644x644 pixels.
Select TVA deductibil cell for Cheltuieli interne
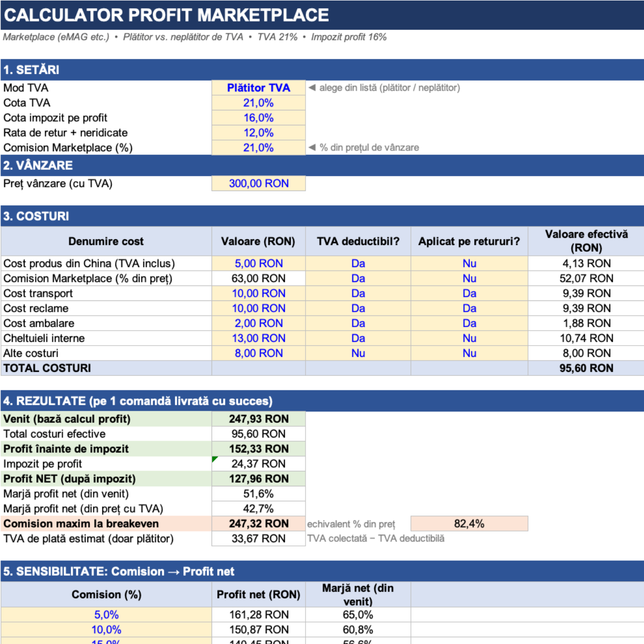(x=358, y=338)
